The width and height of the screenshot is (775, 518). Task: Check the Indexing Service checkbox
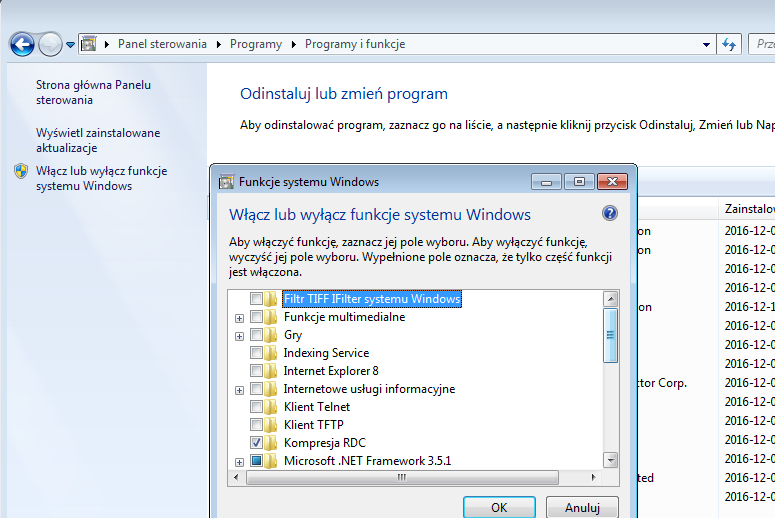pyautogui.click(x=256, y=352)
